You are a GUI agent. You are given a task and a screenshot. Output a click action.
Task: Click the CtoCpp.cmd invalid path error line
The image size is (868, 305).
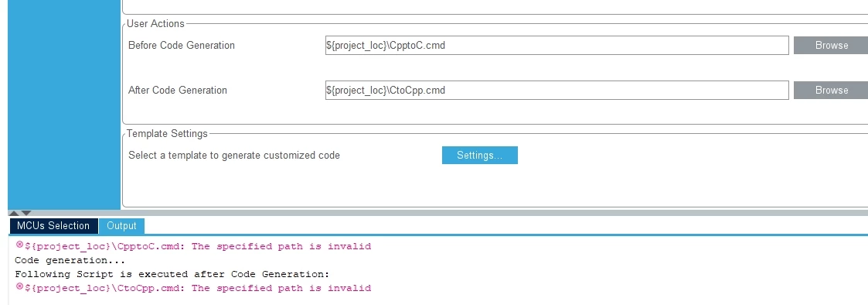[x=198, y=288]
